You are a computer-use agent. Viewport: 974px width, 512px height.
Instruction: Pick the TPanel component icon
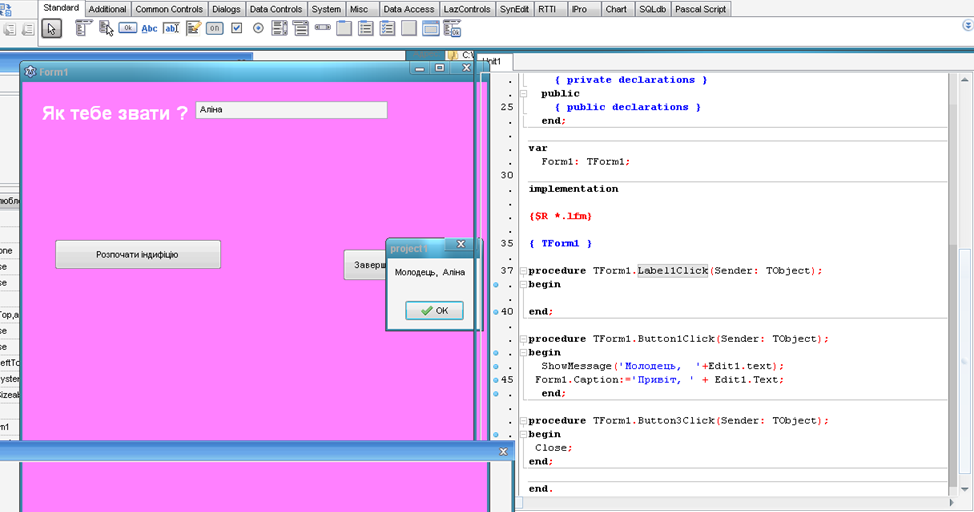[x=409, y=28]
